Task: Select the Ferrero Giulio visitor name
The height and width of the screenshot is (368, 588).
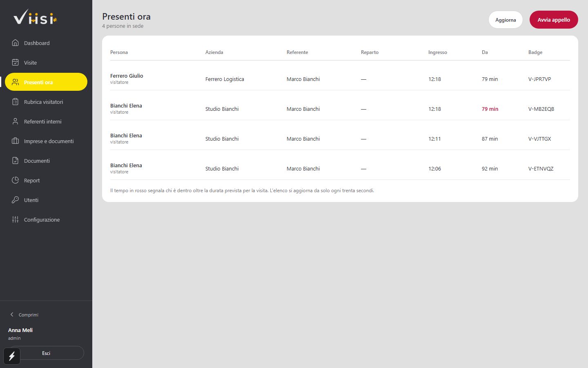Action: coord(127,76)
